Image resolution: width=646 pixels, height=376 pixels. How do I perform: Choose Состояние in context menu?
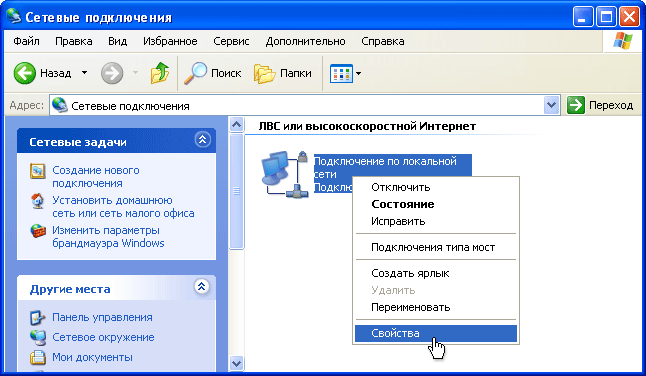[x=436, y=204]
